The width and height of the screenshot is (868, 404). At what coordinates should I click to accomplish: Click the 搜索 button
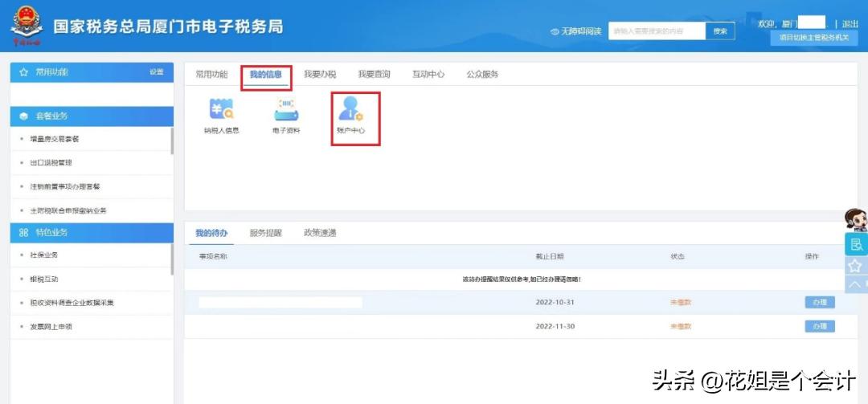pos(720,31)
